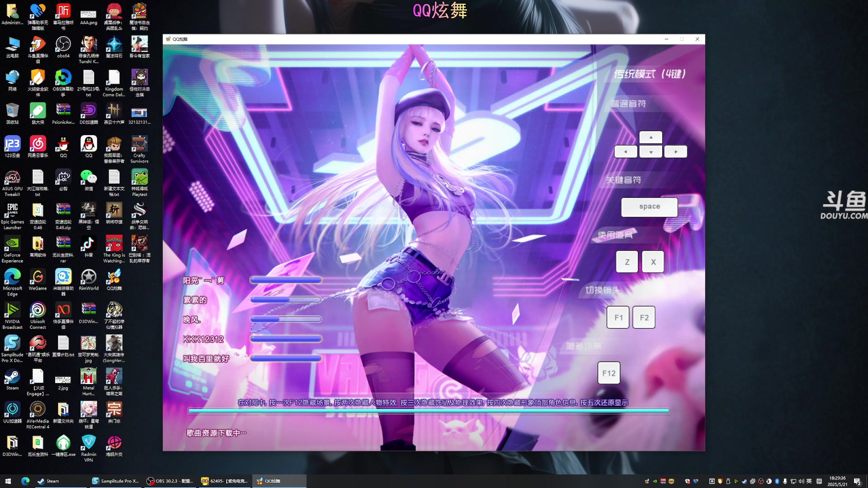Image resolution: width=868 pixels, height=488 pixels.
Task: Open the 必剪 desktop shortcut
Action: pyautogui.click(x=63, y=180)
